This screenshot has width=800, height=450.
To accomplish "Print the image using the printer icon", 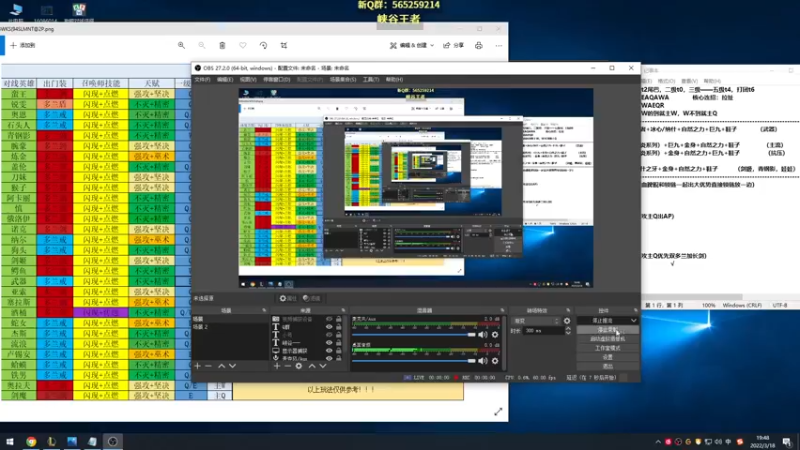I will tap(479, 45).
